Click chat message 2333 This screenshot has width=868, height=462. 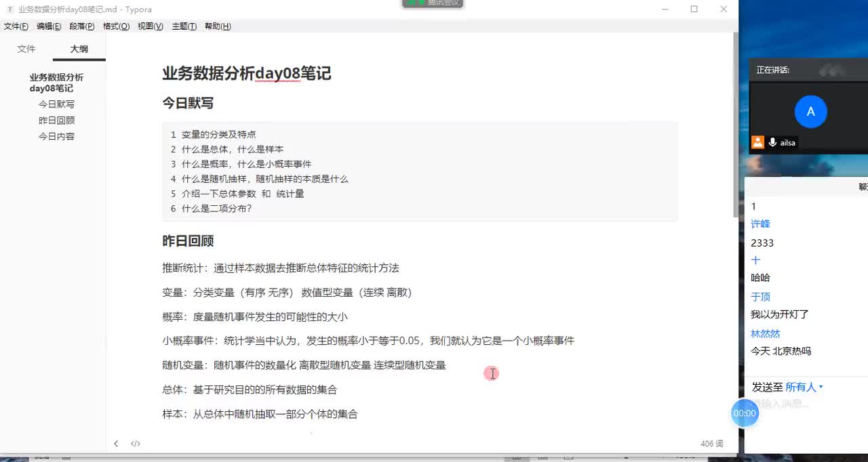[762, 243]
